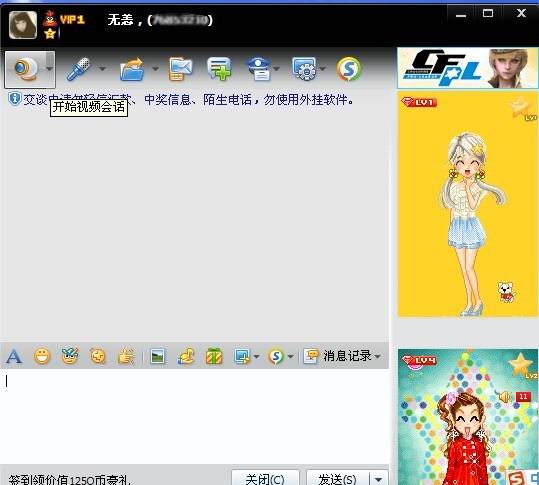Click 关闭(C) button
539x485 pixels.
point(265,478)
